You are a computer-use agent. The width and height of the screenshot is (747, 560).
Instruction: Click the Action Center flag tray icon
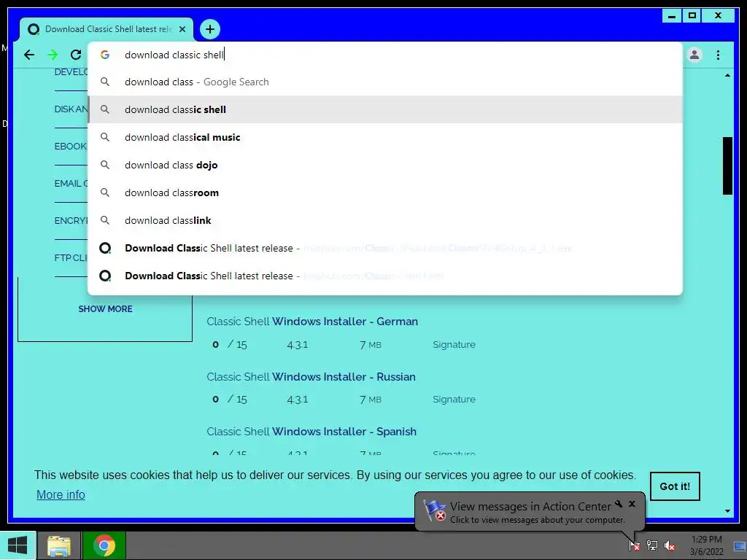(x=634, y=545)
